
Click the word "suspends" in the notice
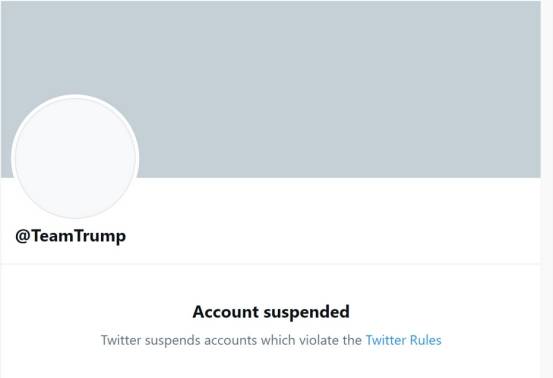[172, 340]
